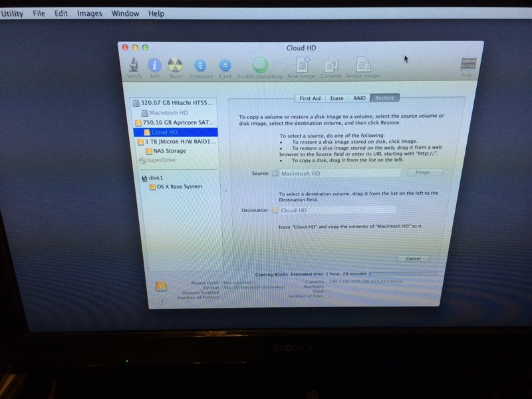Eject the selected disk
Viewport: 532px width, 399px height.
point(225,69)
